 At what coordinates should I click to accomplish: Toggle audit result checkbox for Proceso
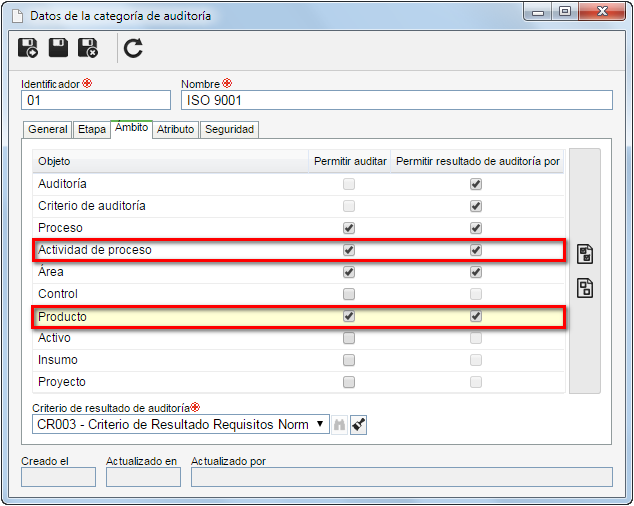click(x=476, y=228)
